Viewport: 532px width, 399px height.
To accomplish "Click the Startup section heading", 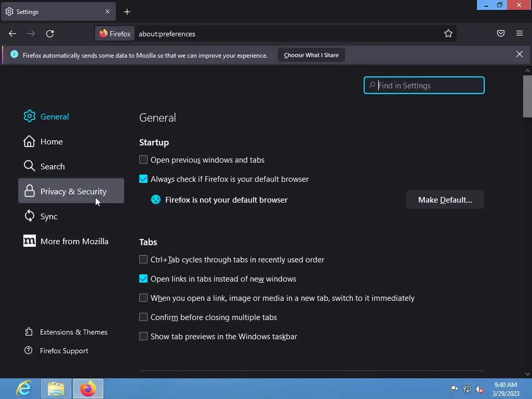I will pos(154,142).
